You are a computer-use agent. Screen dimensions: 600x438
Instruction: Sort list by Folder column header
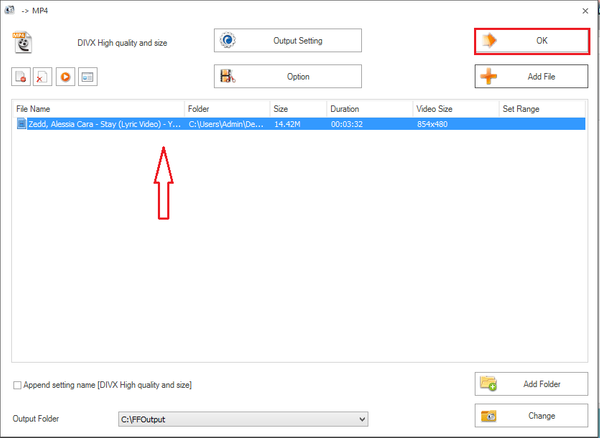tap(226, 108)
